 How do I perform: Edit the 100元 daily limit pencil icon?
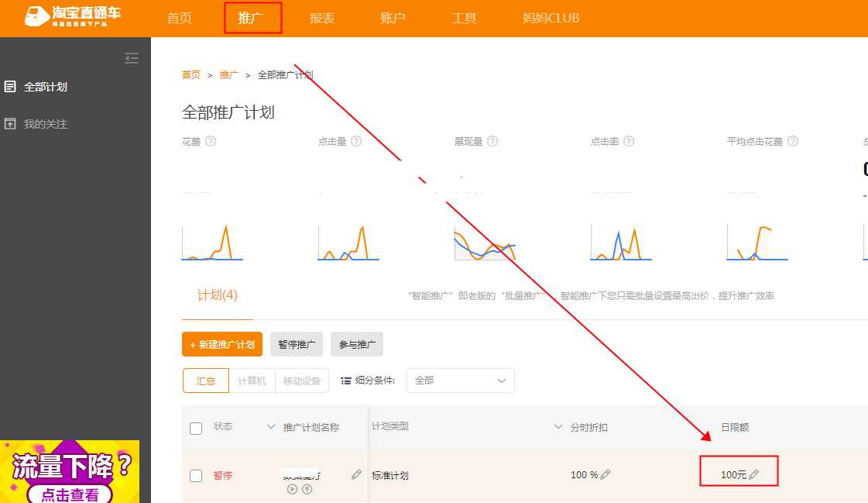click(x=753, y=475)
